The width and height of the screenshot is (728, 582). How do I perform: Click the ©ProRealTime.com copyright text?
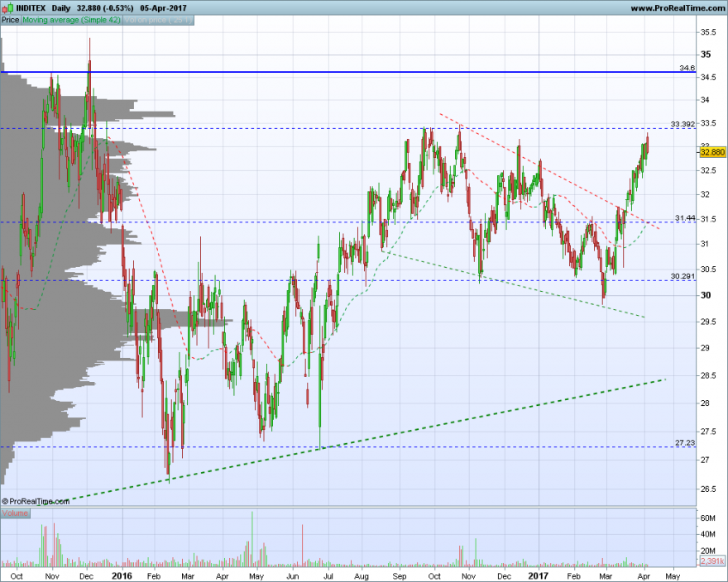pos(36,501)
